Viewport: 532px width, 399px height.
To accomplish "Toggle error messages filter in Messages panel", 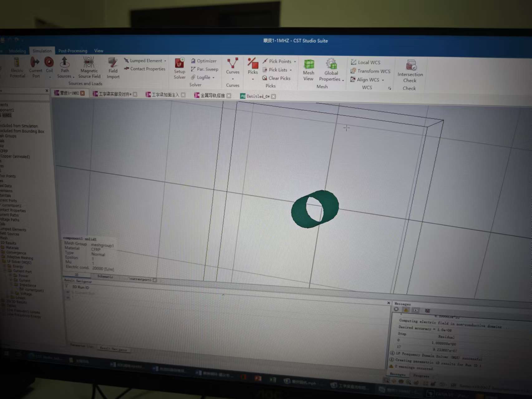I will 396,309.
